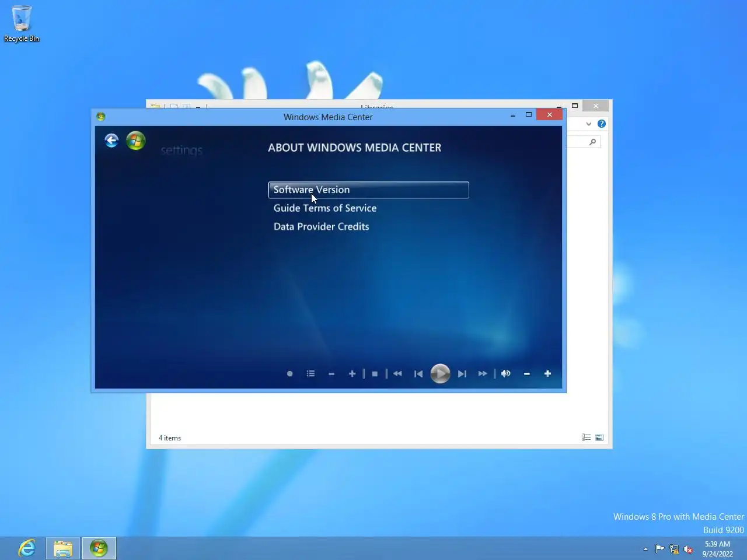The height and width of the screenshot is (560, 747).
Task: Open Action Center flag icon
Action: 659,549
